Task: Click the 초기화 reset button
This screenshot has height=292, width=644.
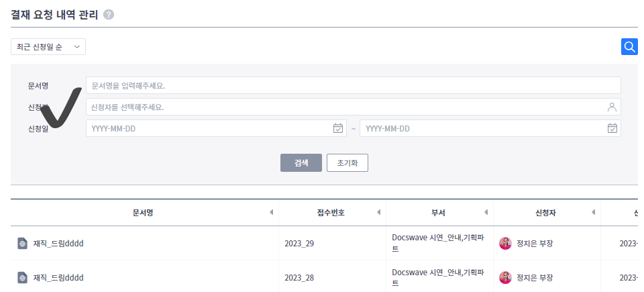Action: (347, 163)
